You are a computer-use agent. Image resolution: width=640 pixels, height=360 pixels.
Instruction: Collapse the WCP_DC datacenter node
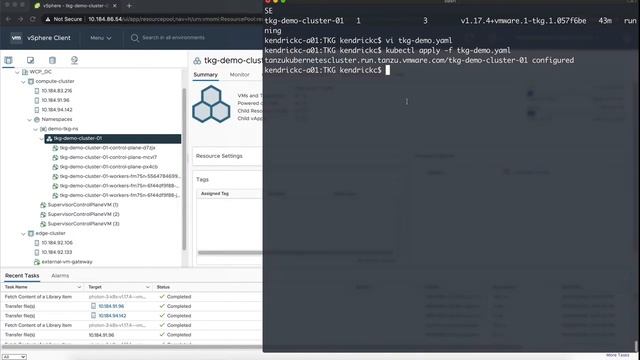(x=17, y=72)
